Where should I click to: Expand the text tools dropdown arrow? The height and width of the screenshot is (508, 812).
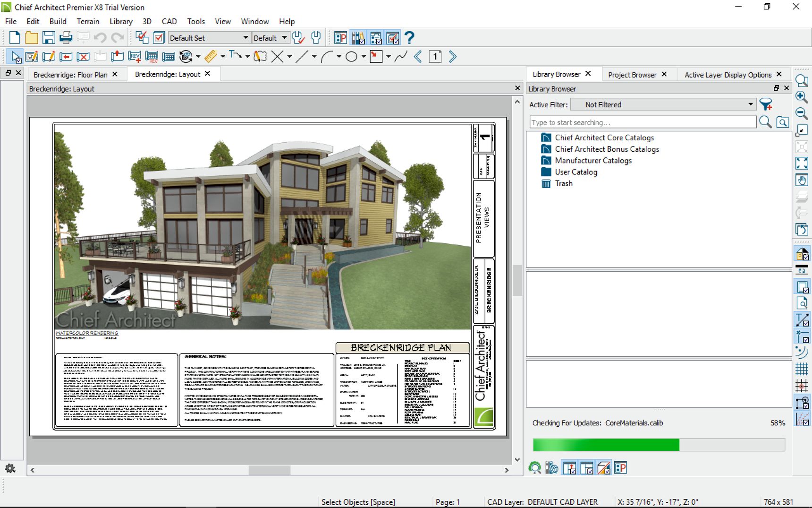(247, 57)
